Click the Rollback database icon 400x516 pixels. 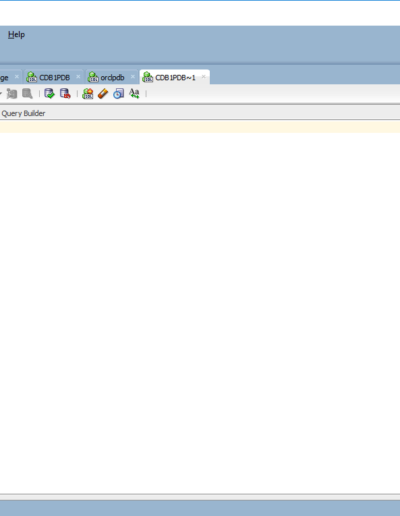pos(65,94)
